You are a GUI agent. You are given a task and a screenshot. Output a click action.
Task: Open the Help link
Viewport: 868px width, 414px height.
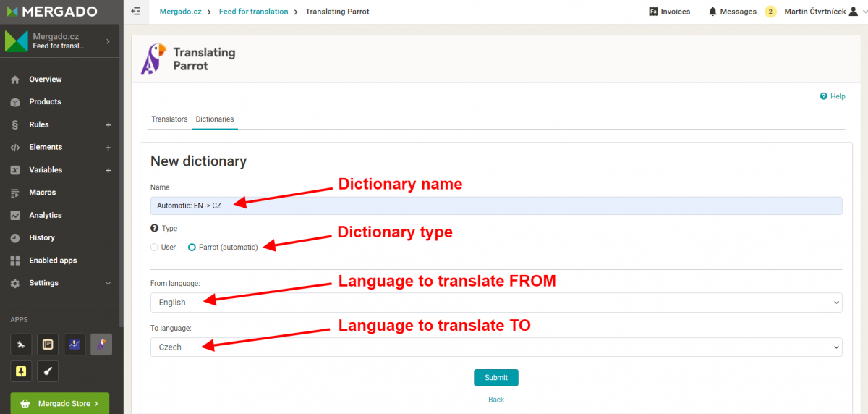click(833, 96)
